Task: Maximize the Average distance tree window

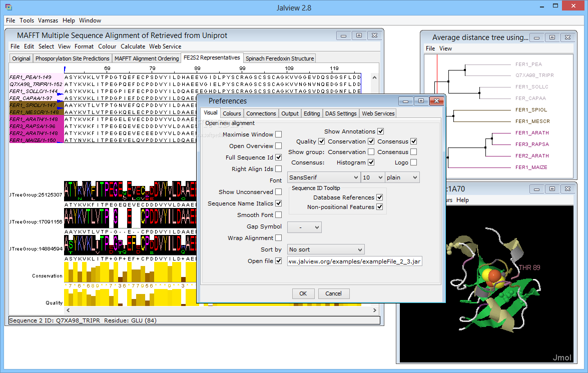Action: (x=552, y=37)
